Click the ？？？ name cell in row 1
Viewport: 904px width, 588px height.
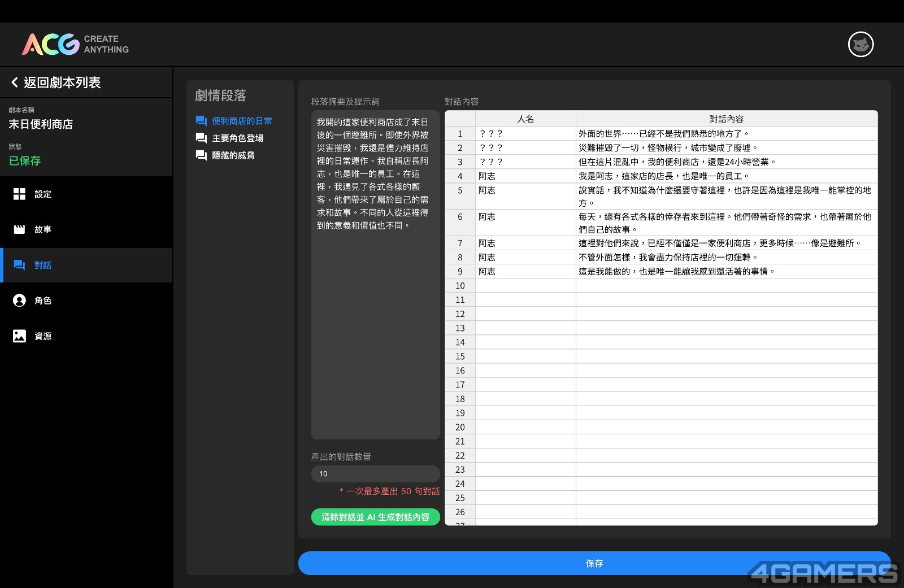tap(525, 134)
